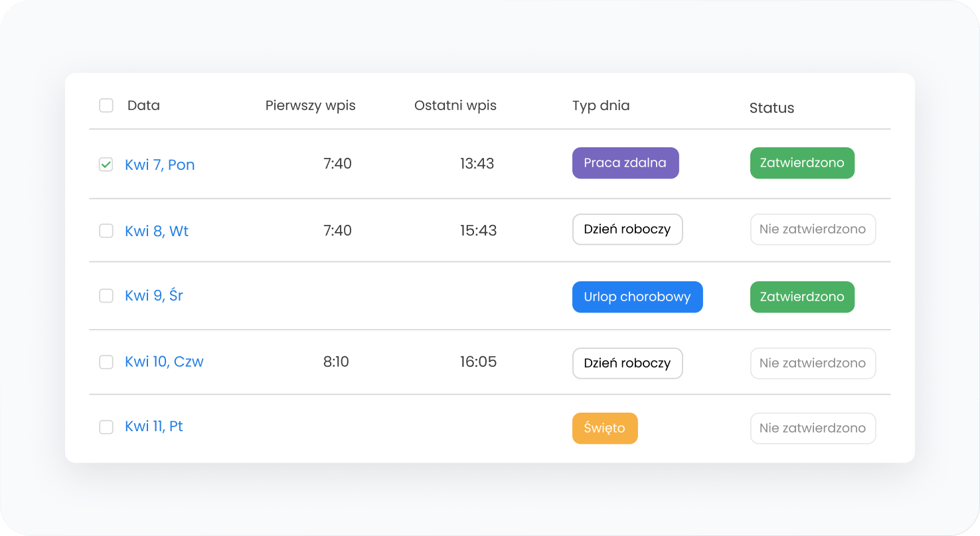Click the 16:05 last entry time cell
The height and width of the screenshot is (536, 980).
478,362
